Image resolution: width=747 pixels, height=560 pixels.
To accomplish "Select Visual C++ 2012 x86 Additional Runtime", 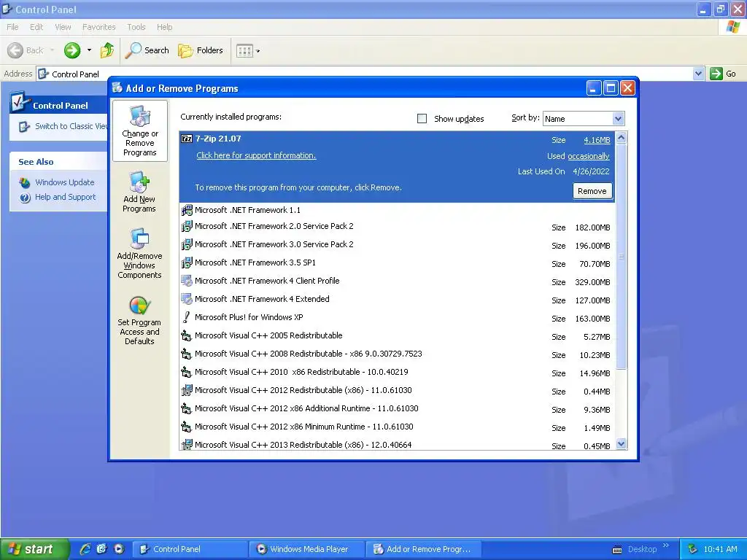I will [398, 409].
